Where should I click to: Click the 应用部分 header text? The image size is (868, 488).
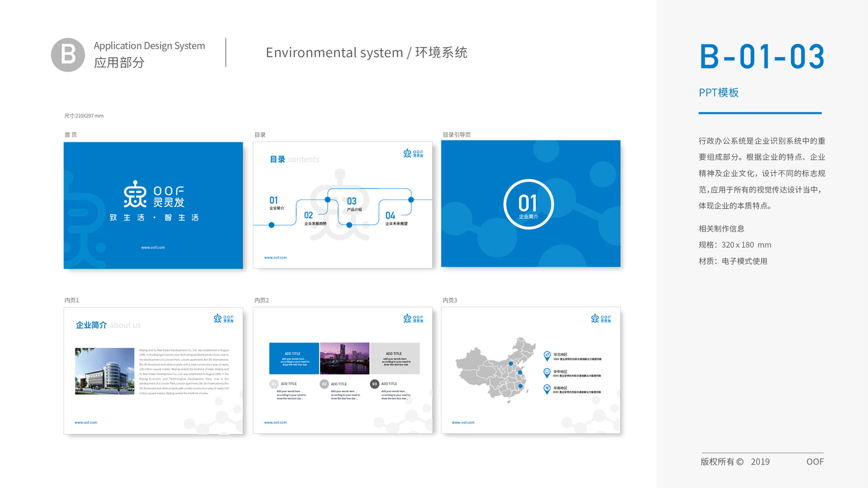click(x=119, y=62)
